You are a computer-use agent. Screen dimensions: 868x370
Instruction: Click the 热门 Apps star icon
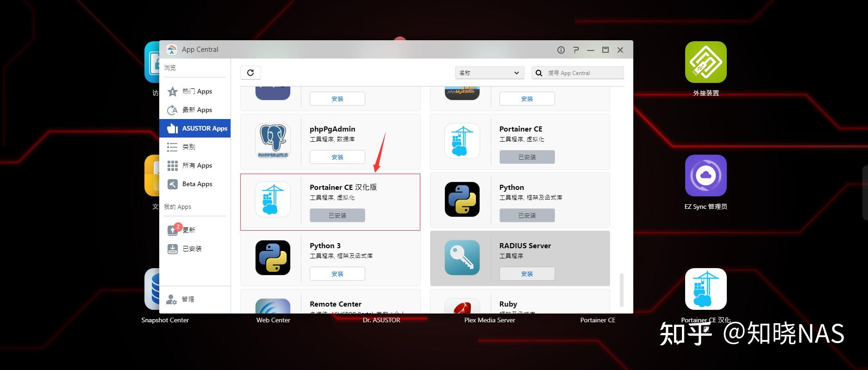172,91
